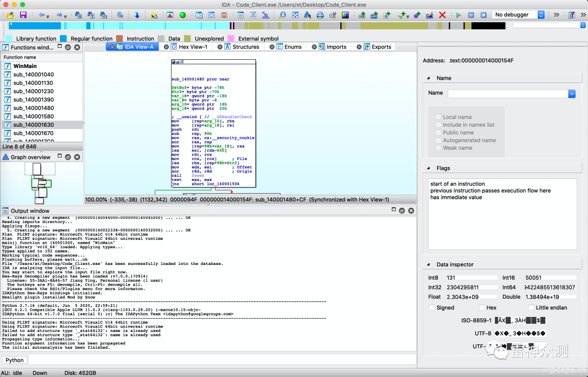
Task: Collapse the Data inspector section
Action: coord(428,264)
